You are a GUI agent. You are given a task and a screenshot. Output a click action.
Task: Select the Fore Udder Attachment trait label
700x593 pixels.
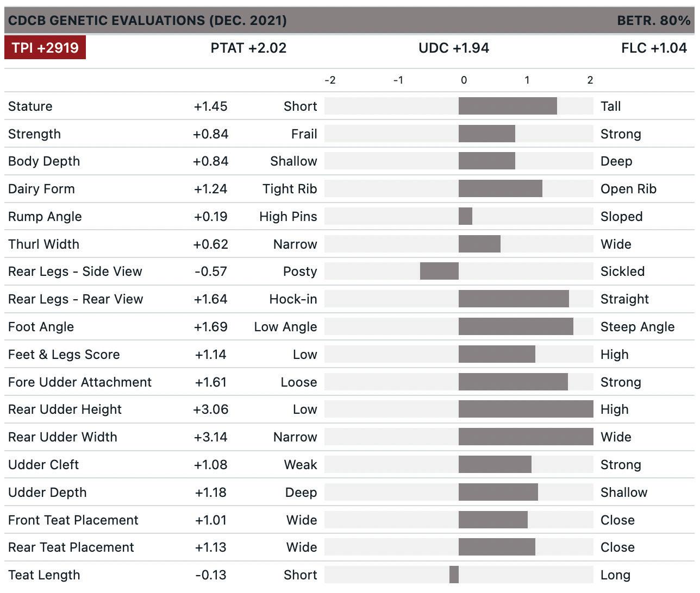coord(80,382)
